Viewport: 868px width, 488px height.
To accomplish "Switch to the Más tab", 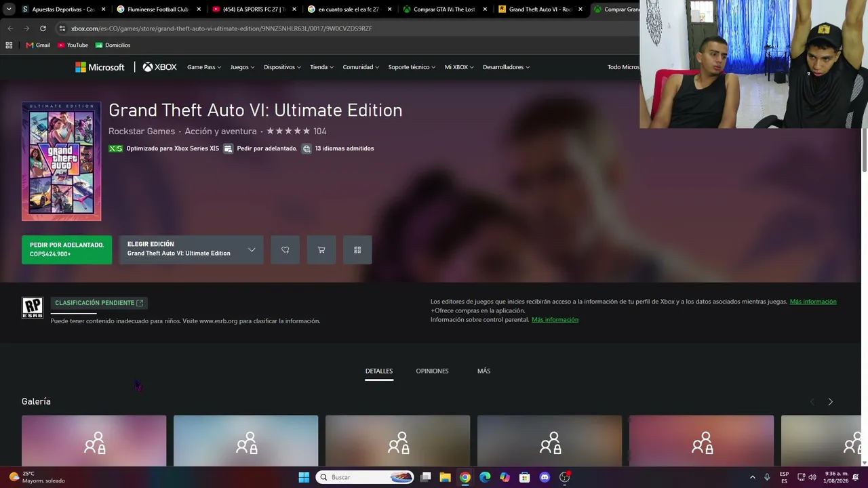I will click(484, 371).
